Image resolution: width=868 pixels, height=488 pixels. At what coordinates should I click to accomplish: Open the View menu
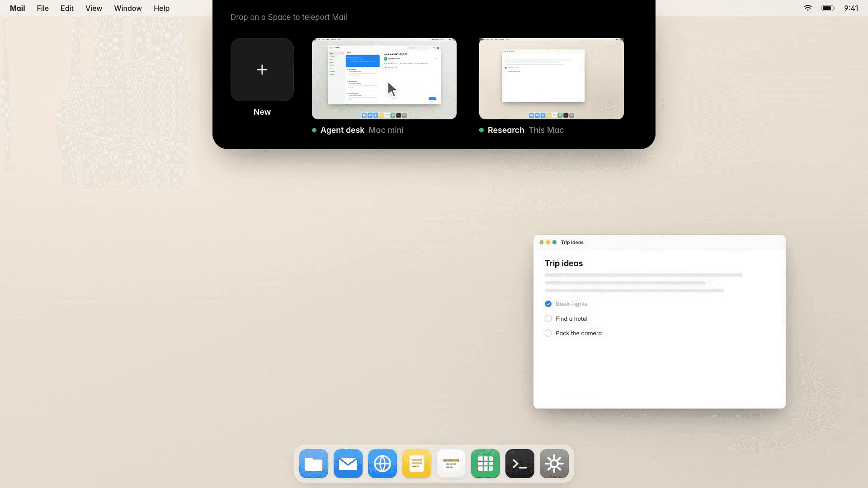(94, 8)
